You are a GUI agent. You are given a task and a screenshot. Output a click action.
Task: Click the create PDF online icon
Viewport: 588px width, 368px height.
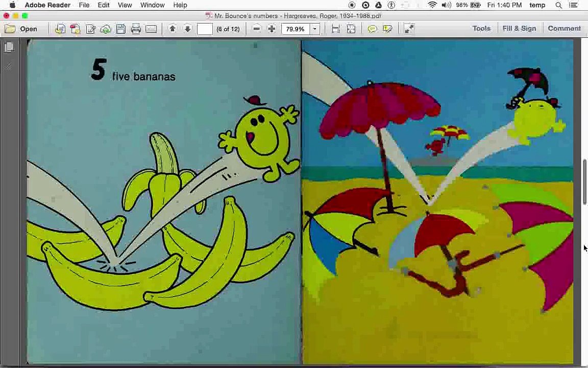(x=76, y=29)
